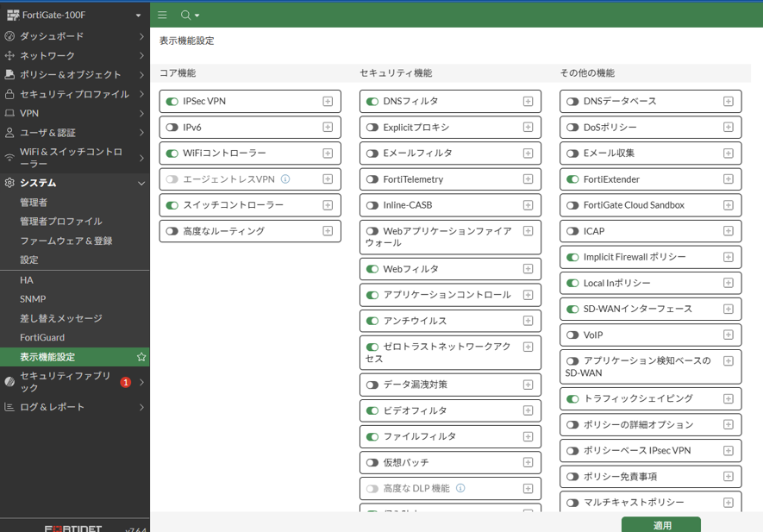The width and height of the screenshot is (763, 532).
Task: Open ユーザ＆認証 section
Action: point(75,133)
